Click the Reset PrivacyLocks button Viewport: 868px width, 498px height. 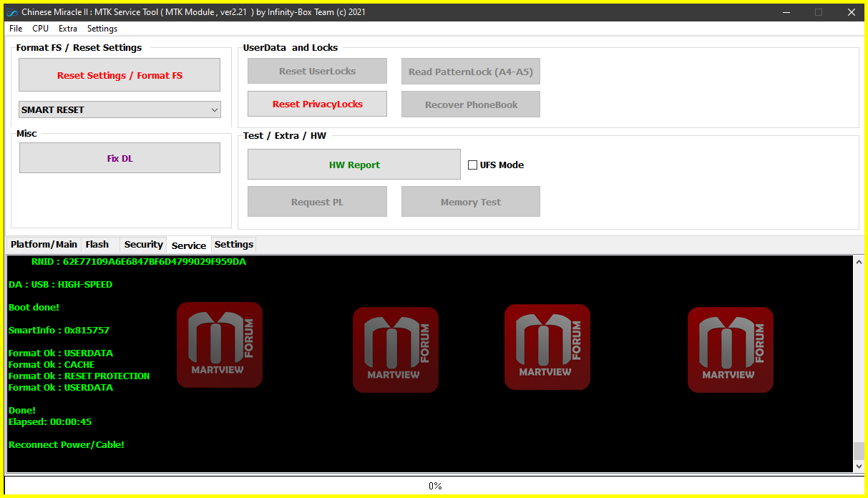pos(317,104)
